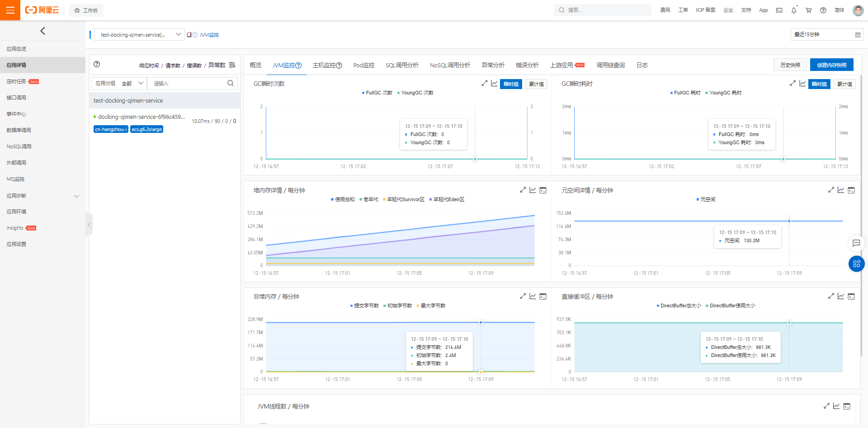Screen dimensions: 868x428
Task: Open the test-docking-qimen-service application dropdown
Action: coord(139,35)
